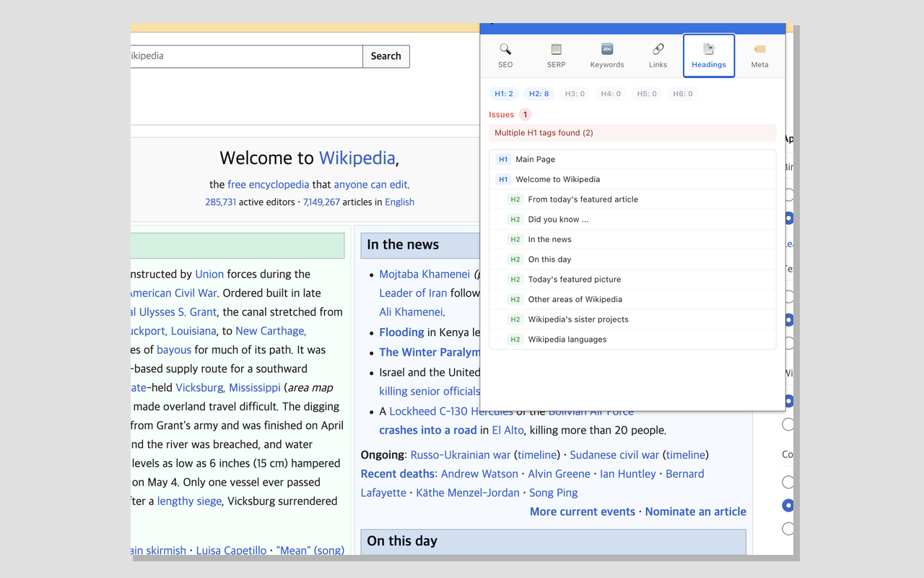
Task: Open the 'Andrew Watson' link
Action: 479,474
